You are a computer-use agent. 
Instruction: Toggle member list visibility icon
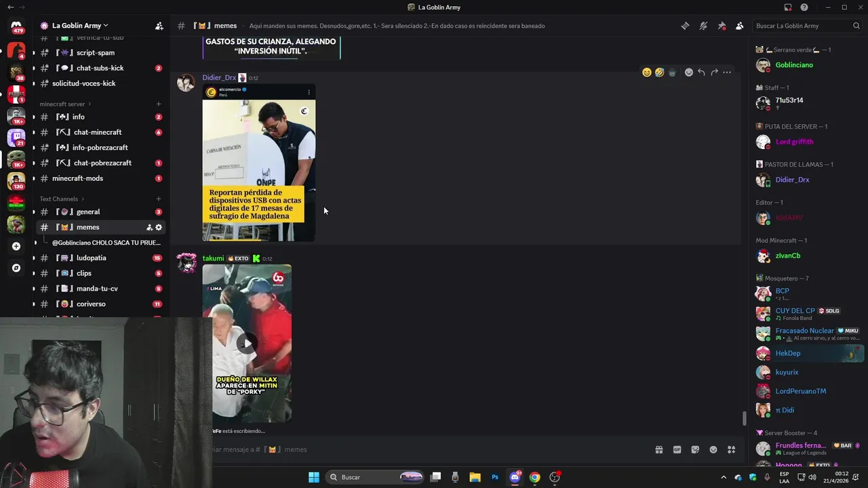click(x=740, y=26)
